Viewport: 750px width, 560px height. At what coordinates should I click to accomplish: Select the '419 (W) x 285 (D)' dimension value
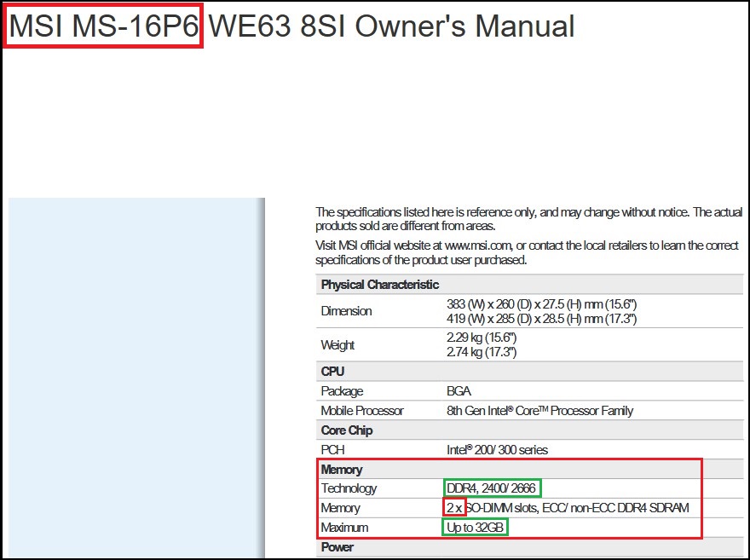pos(541,319)
